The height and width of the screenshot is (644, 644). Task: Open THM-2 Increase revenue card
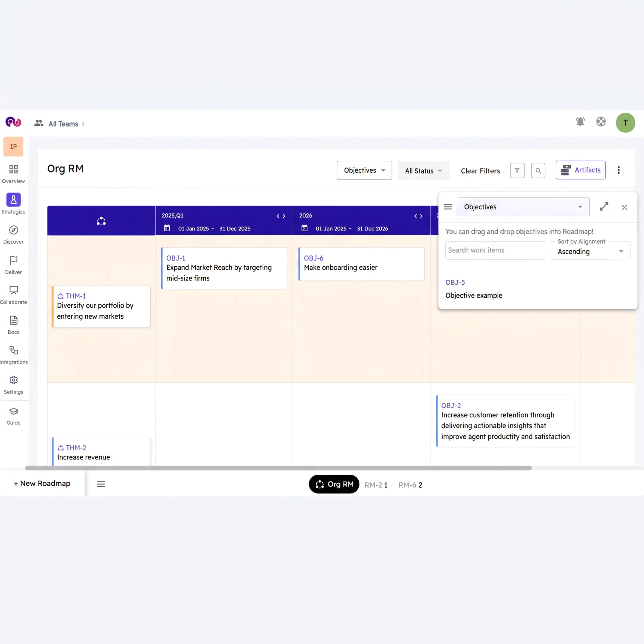101,452
